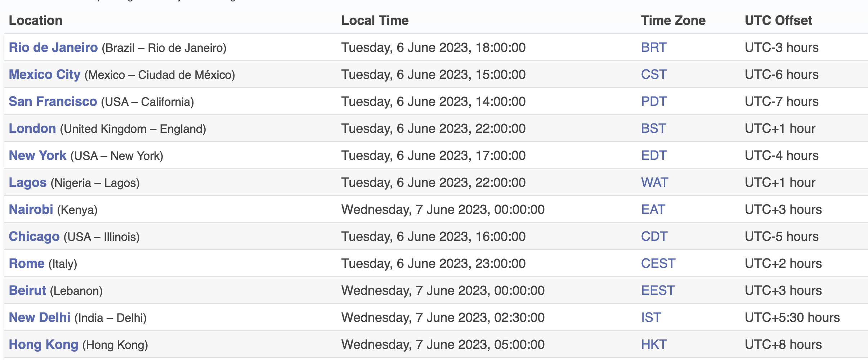868x360 pixels.
Task: Click the BST time zone abbreviation
Action: (654, 129)
